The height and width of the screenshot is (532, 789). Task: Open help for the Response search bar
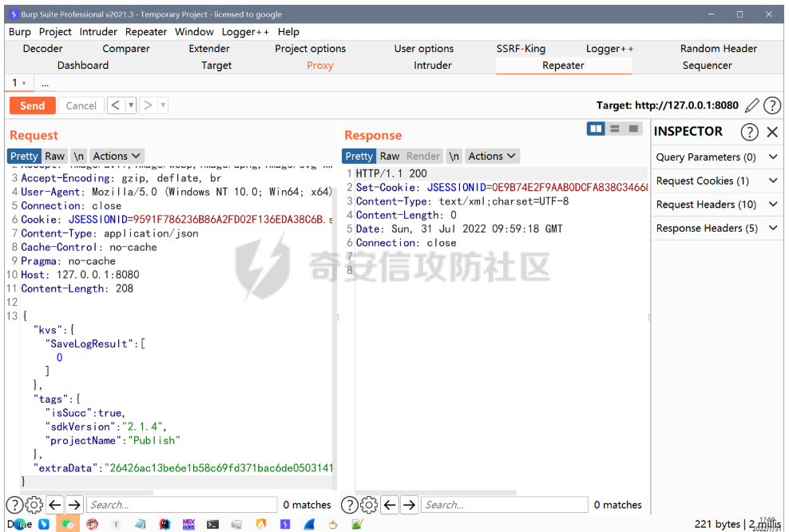[350, 504]
